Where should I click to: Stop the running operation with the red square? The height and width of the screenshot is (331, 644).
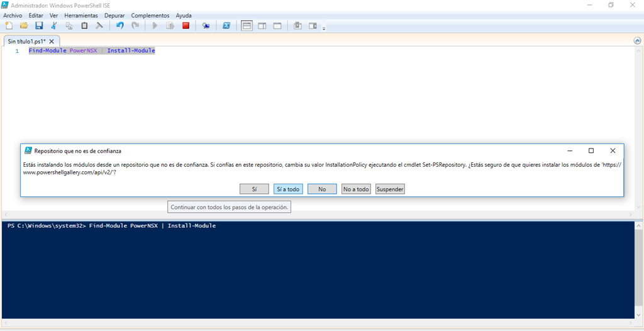point(186,26)
